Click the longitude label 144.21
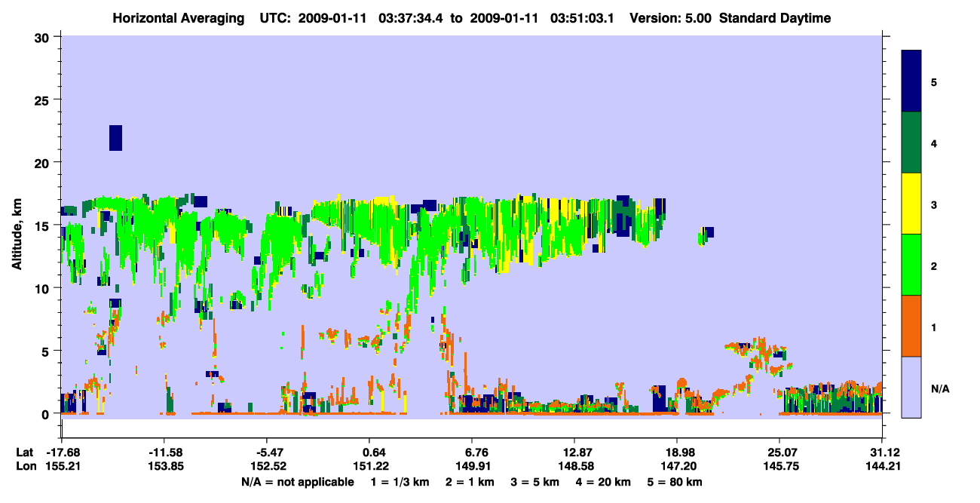Viewport: 980px width, 503px height. (x=882, y=466)
